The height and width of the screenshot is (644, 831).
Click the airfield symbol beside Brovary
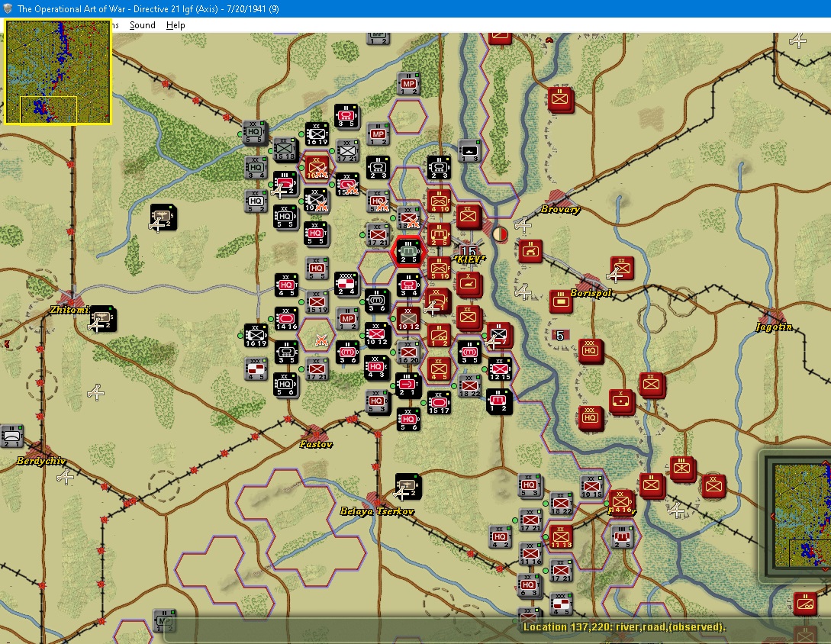[x=523, y=225]
